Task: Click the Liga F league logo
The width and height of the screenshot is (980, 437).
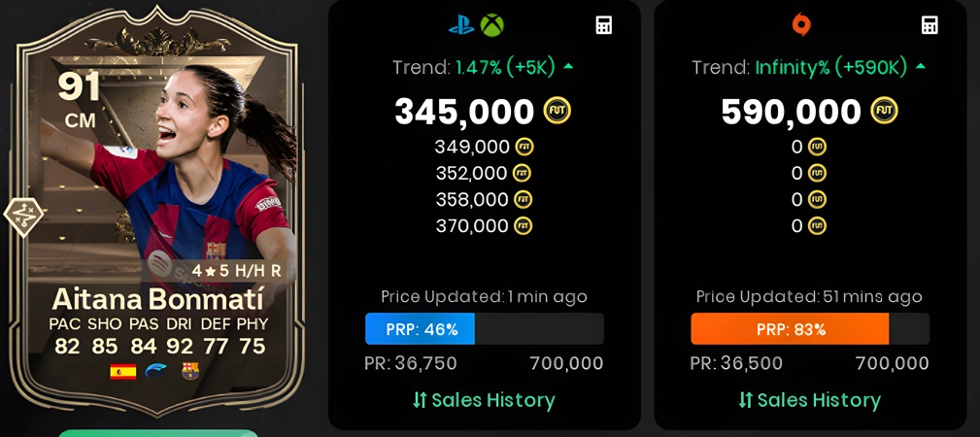Action: (x=156, y=372)
